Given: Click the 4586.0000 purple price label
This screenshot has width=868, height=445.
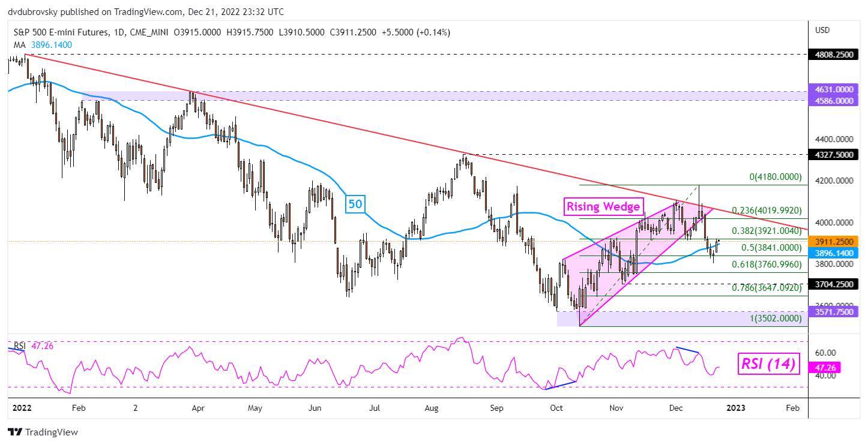Looking at the screenshot, I should pyautogui.click(x=834, y=101).
